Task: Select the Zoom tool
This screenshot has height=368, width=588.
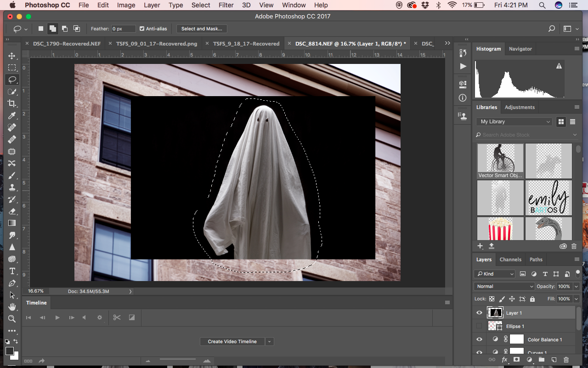Action: coord(12,319)
